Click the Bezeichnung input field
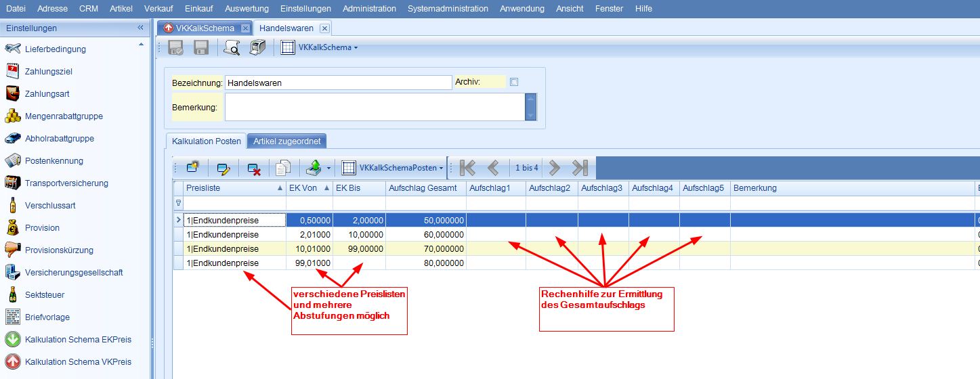Screen dimensions: 980x379 [x=338, y=83]
